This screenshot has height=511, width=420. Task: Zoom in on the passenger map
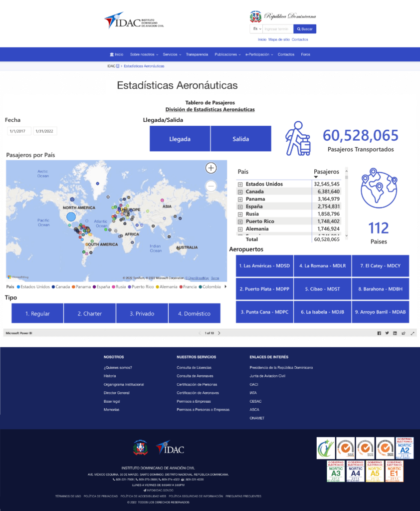point(211,168)
